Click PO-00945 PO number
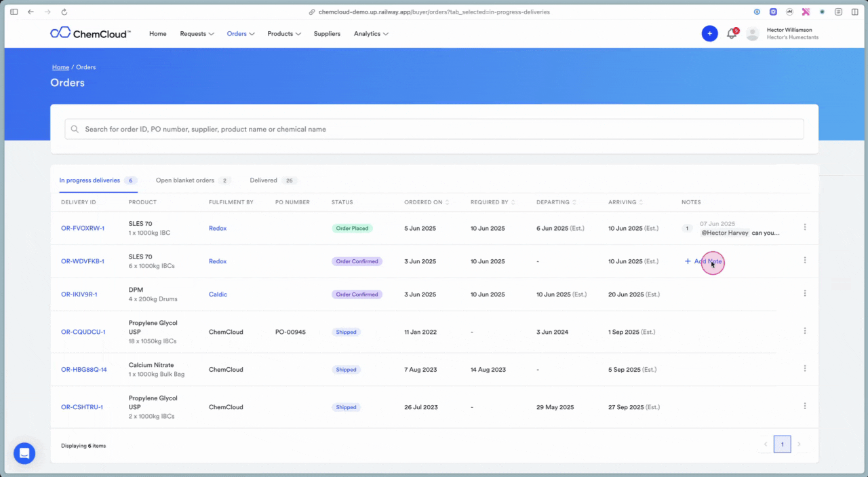The image size is (868, 477). [290, 332]
